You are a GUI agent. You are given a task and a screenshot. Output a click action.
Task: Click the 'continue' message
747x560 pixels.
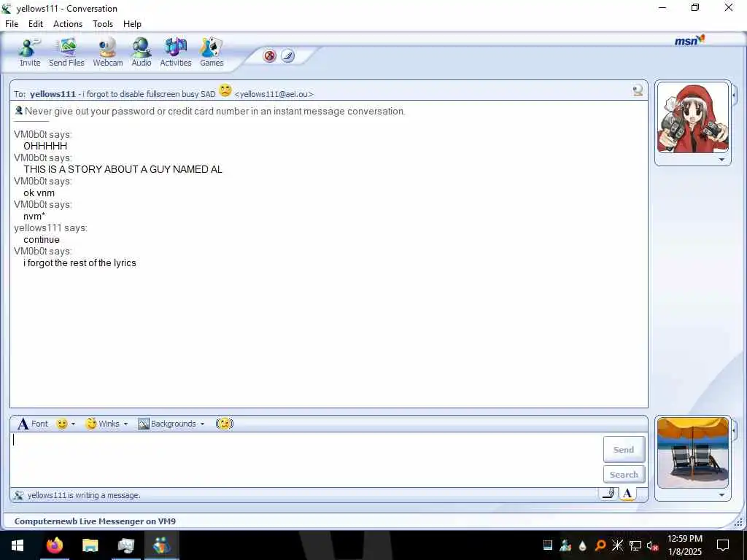pyautogui.click(x=42, y=239)
